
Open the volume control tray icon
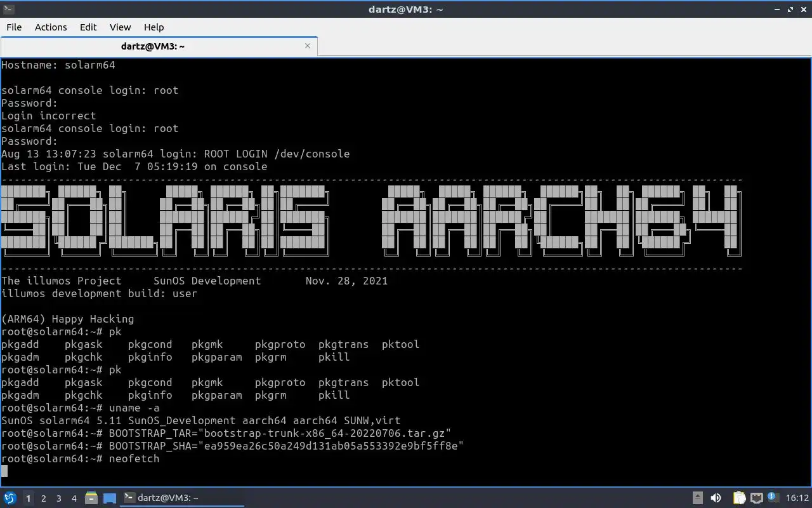(x=716, y=498)
